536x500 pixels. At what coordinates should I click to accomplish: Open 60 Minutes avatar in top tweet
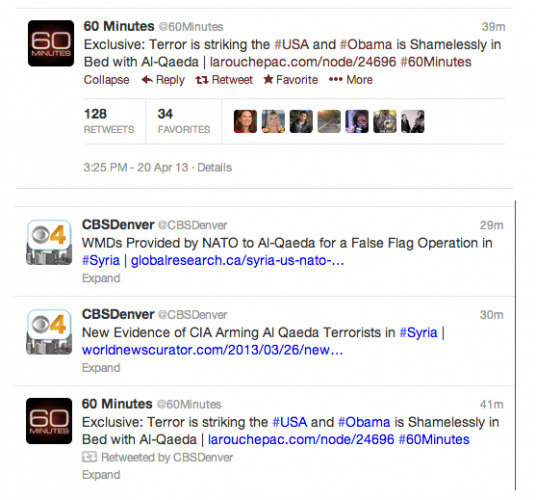click(x=51, y=43)
